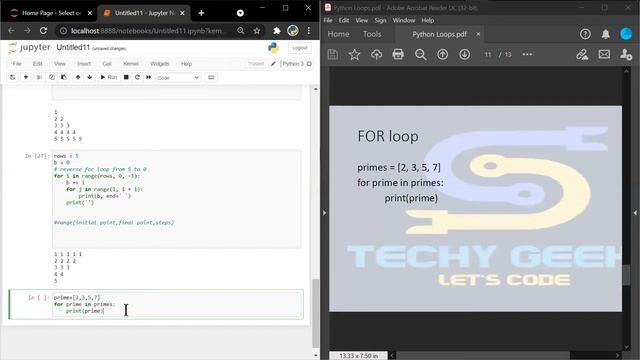The image size is (640, 360).
Task: Move the selected cell down
Action: (x=89, y=77)
